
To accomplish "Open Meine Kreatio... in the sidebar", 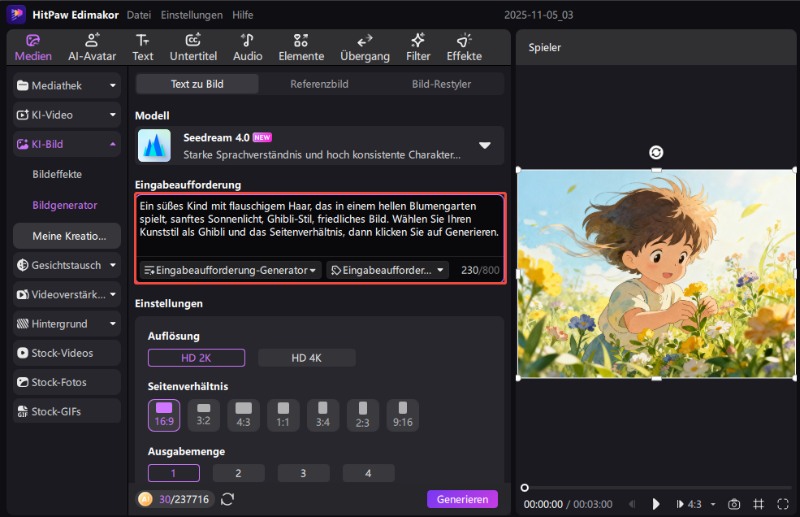I will pos(67,236).
